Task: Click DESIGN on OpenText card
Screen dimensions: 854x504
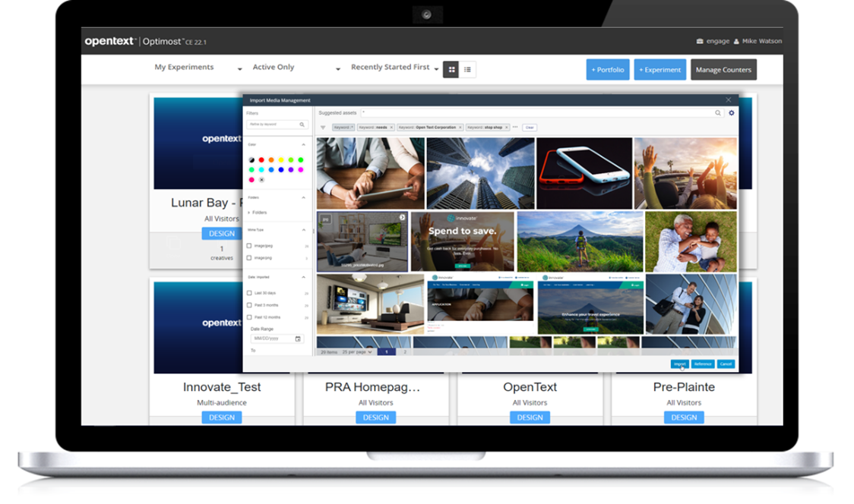Action: (530, 417)
